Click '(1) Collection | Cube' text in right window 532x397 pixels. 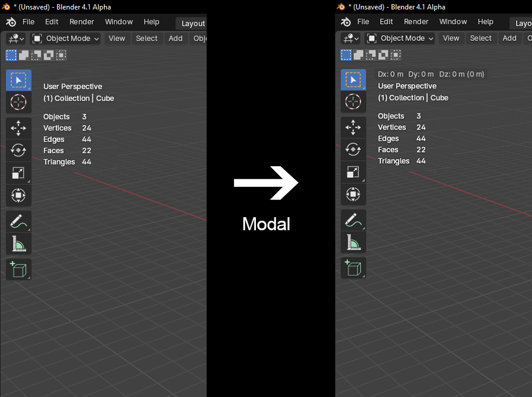coord(413,98)
